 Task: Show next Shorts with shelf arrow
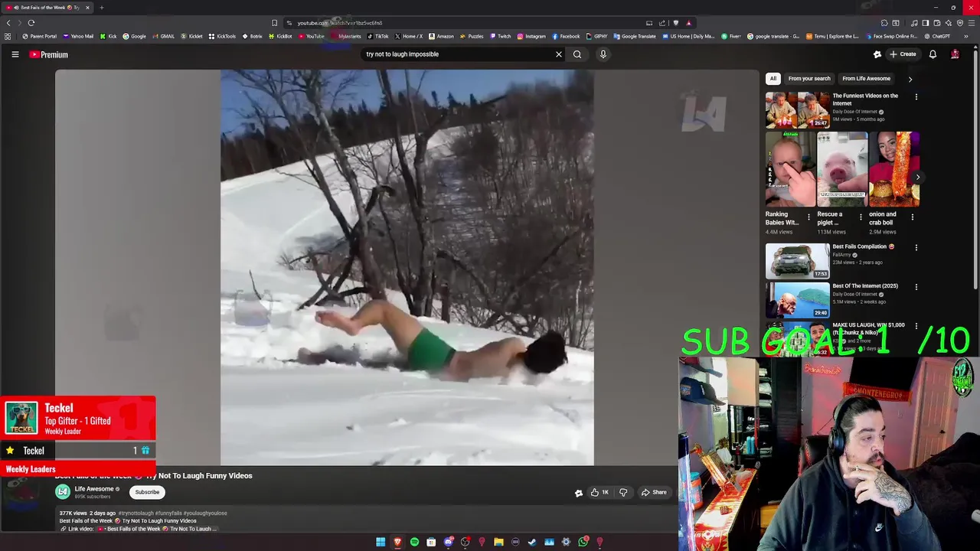click(x=917, y=177)
